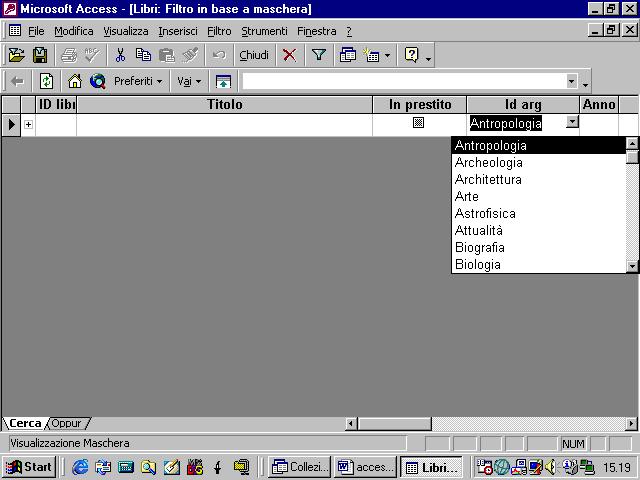Screen dimensions: 640x480
Task: Click the horizontal scrollbar right arrow
Action: point(631,424)
